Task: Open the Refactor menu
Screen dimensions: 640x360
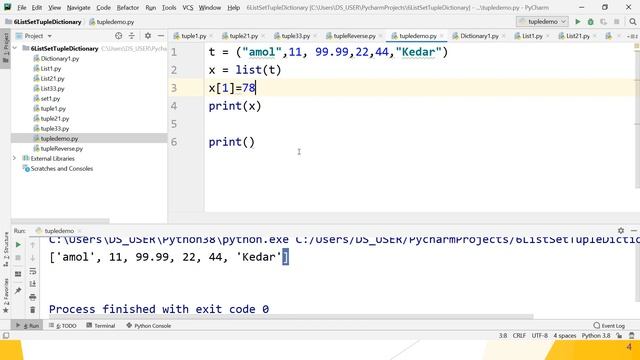Action: [128, 7]
